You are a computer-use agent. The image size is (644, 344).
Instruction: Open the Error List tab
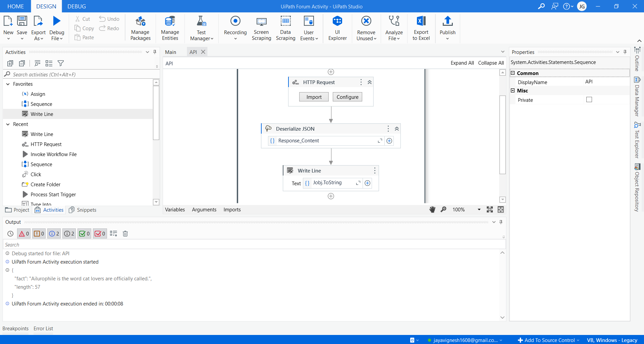coord(43,329)
